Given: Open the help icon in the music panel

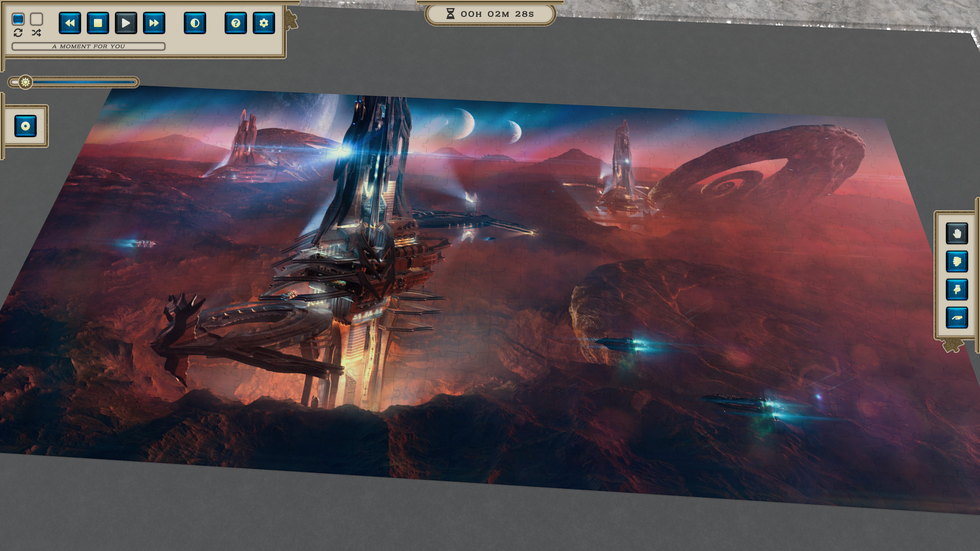Looking at the screenshot, I should [x=235, y=23].
